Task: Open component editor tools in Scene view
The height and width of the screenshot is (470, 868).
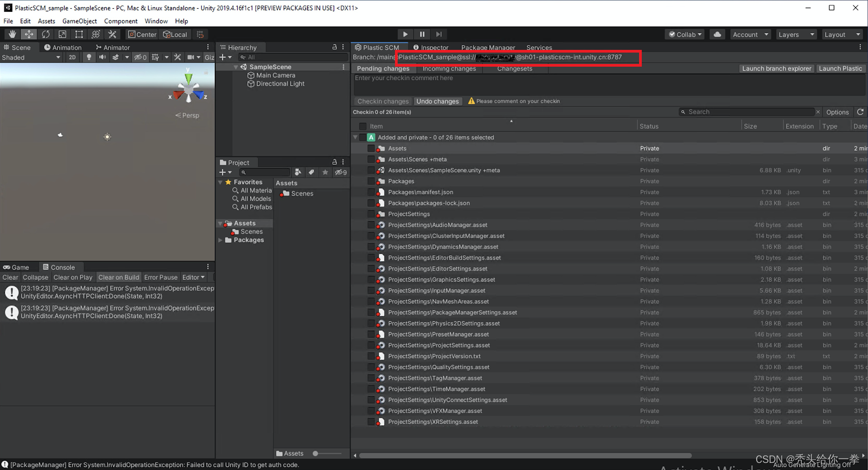Action: 177,57
